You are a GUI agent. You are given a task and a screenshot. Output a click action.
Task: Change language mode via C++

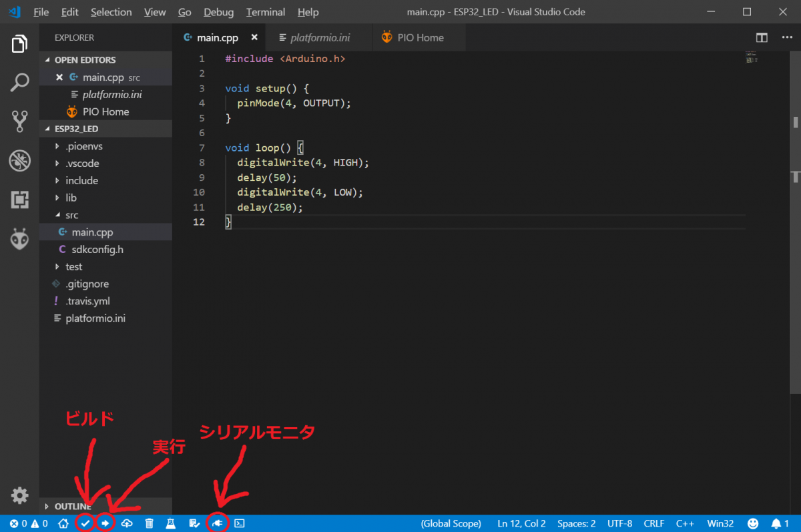click(x=686, y=523)
